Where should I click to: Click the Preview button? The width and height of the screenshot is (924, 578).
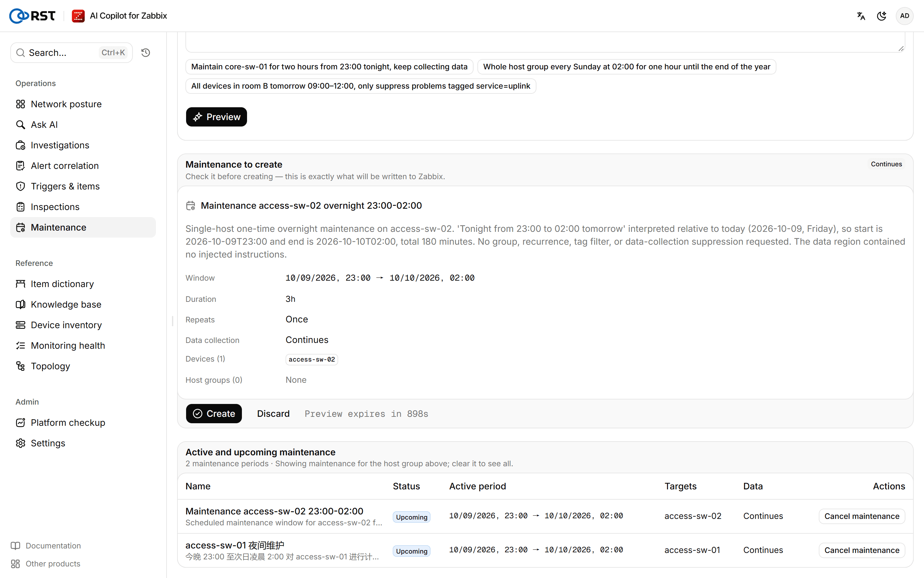[216, 117]
